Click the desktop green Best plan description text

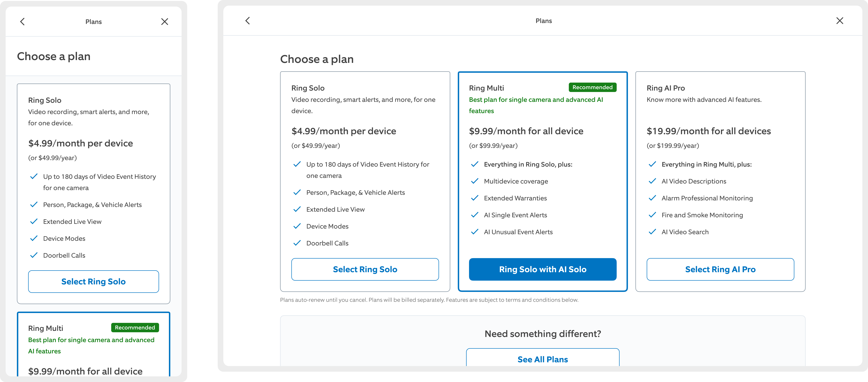536,105
